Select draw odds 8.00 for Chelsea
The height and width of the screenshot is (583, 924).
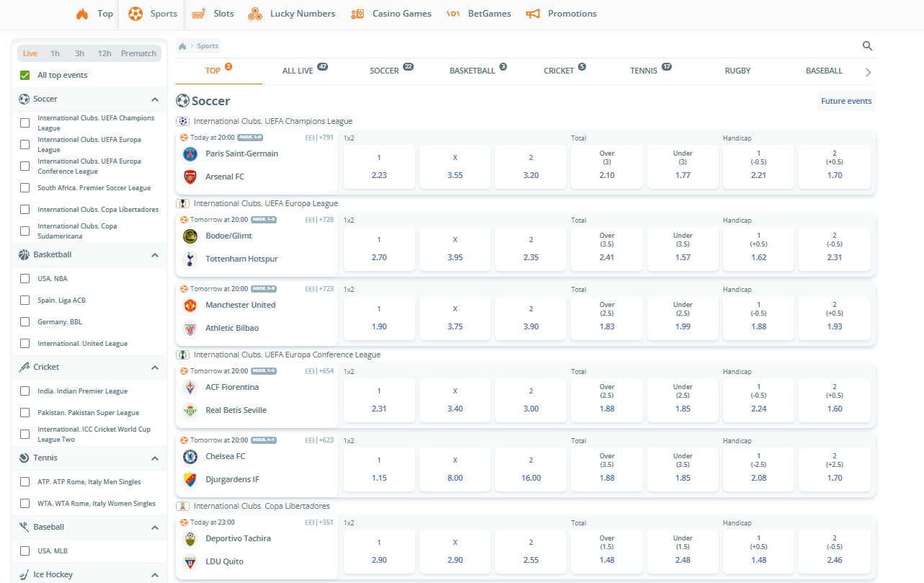455,469
